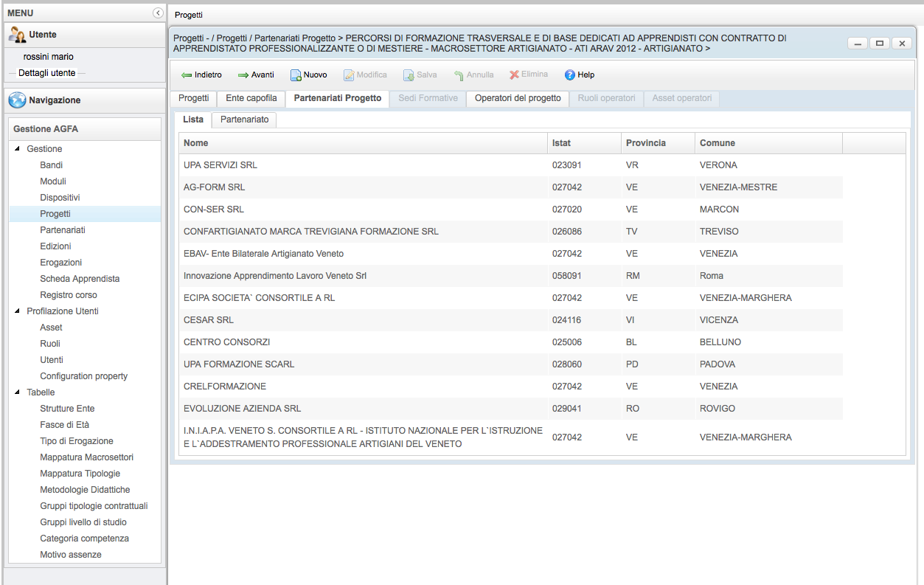Sort by the Provincia column header
The width and height of the screenshot is (924, 585).
tap(645, 143)
